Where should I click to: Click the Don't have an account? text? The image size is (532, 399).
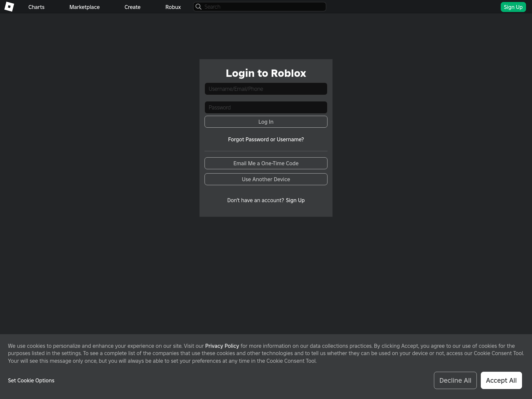pyautogui.click(x=255, y=200)
